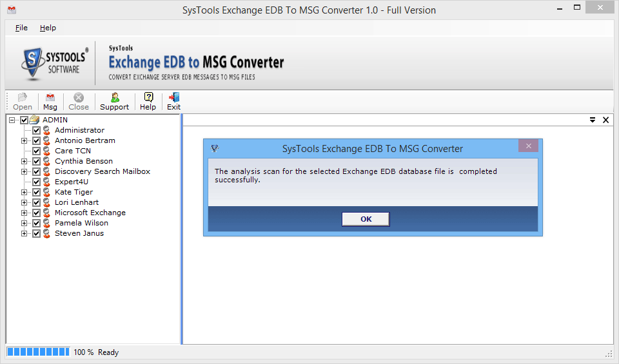Open the Support toolbar icon

coord(115,97)
